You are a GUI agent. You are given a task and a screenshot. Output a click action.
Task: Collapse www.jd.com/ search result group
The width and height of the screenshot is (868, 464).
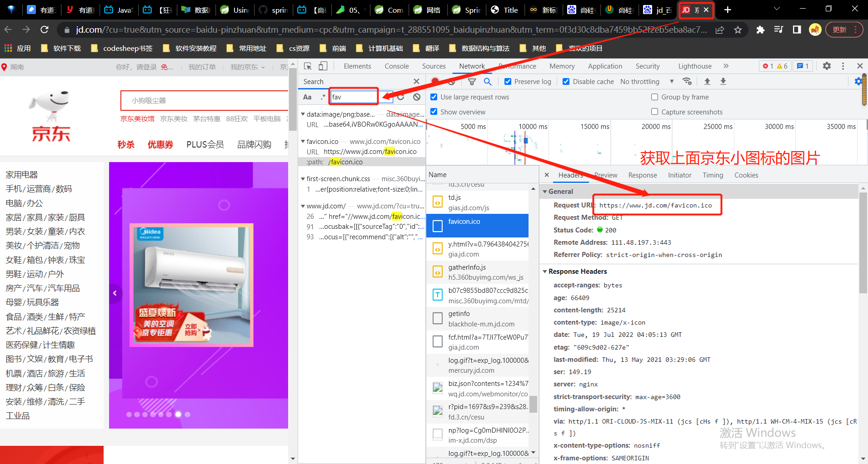[x=303, y=206]
